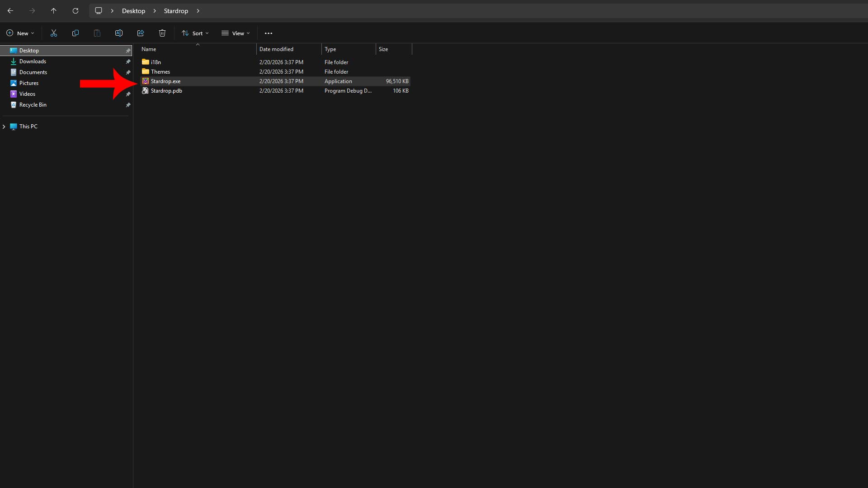Paste from clipboard using the Paste icon
Viewport: 868px width, 488px height.
click(x=97, y=33)
